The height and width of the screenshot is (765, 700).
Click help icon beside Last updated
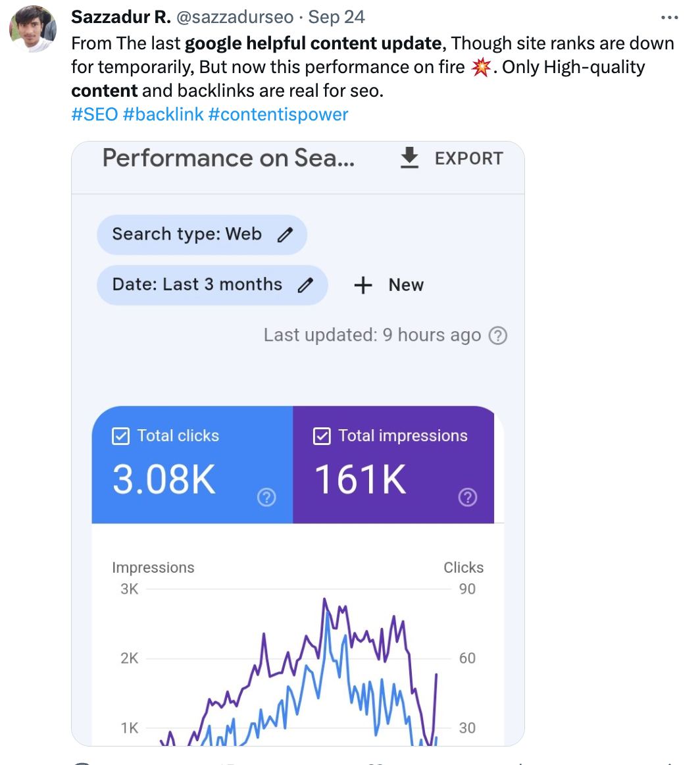[499, 336]
